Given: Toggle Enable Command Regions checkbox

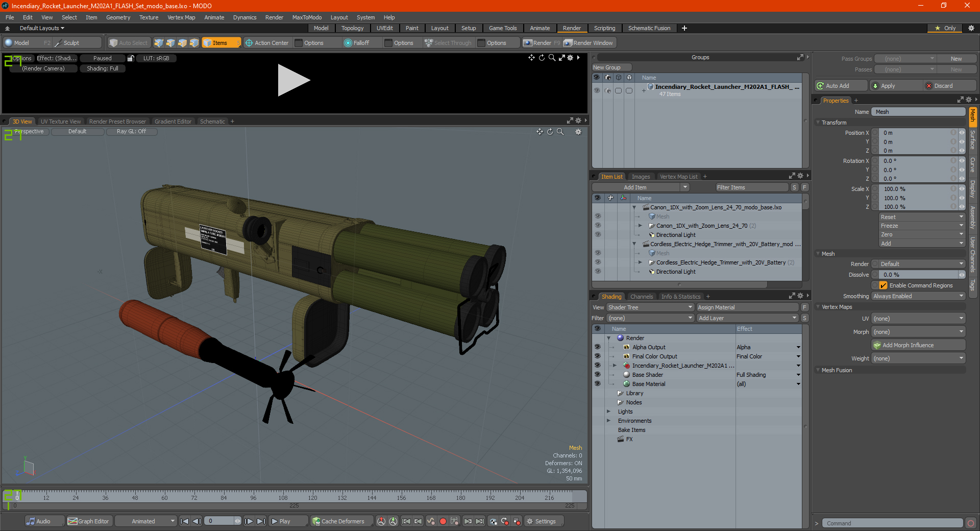Looking at the screenshot, I should point(884,285).
